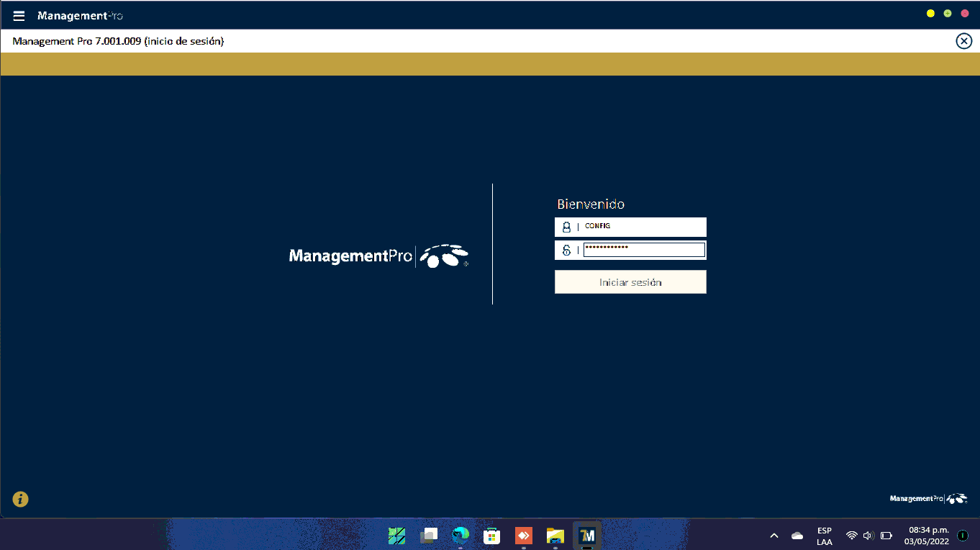Click the gold information icon

21,499
